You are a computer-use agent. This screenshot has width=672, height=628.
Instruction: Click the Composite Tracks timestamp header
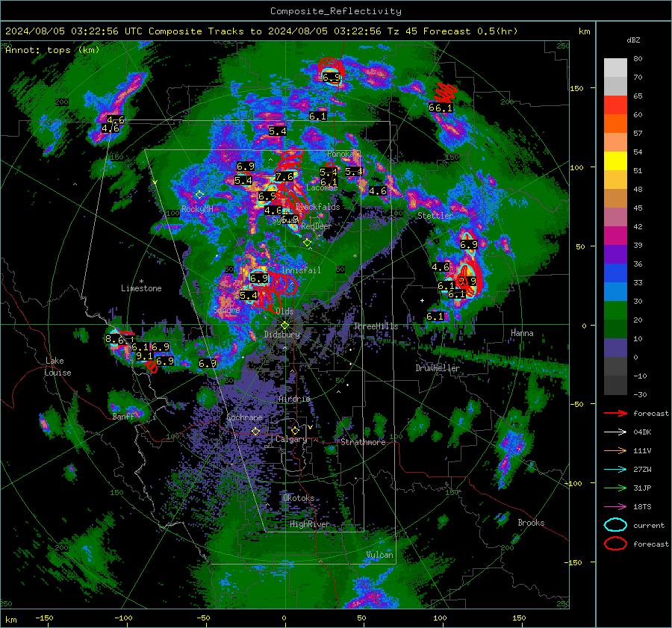[261, 31]
